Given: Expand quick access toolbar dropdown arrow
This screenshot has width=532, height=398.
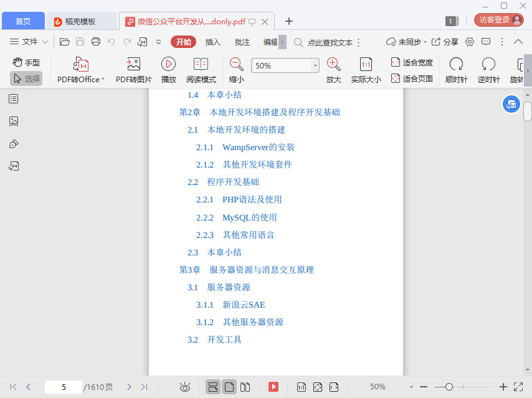Looking at the screenshot, I should click(x=158, y=42).
